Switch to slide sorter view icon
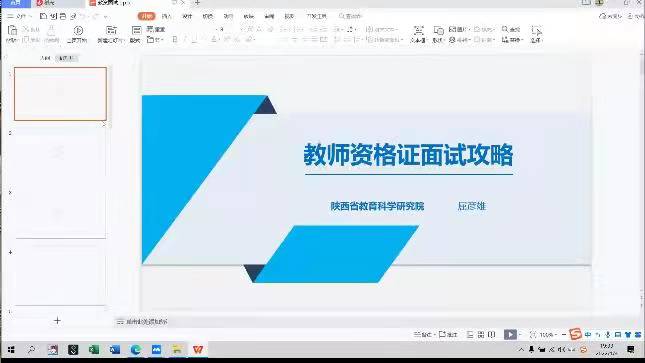The image size is (645, 363). point(481,335)
